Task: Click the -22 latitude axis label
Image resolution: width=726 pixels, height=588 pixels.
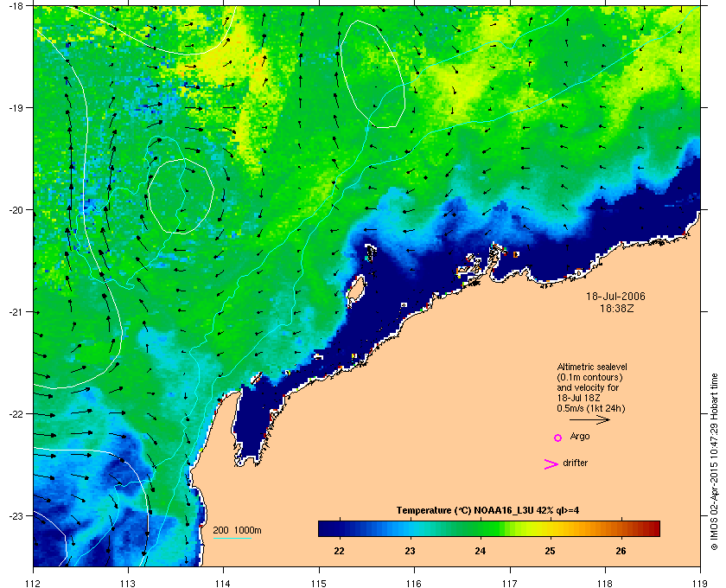Action: coord(16,414)
